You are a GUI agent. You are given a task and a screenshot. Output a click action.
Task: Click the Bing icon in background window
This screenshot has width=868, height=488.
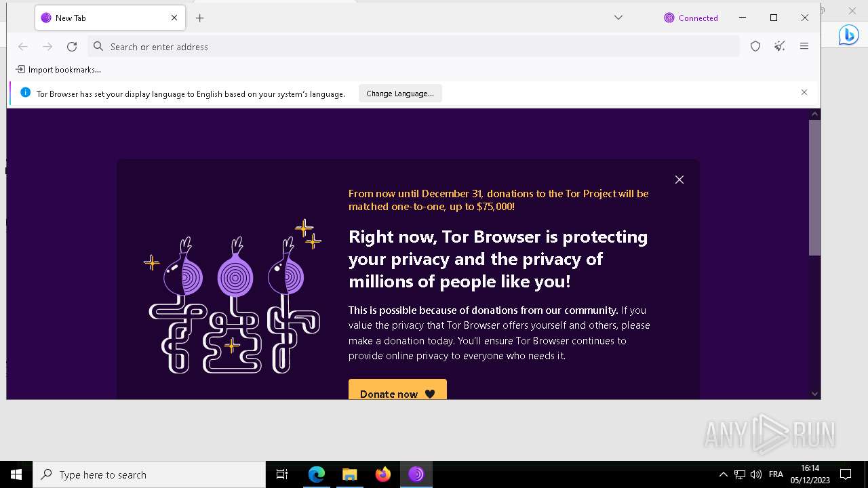click(x=848, y=35)
